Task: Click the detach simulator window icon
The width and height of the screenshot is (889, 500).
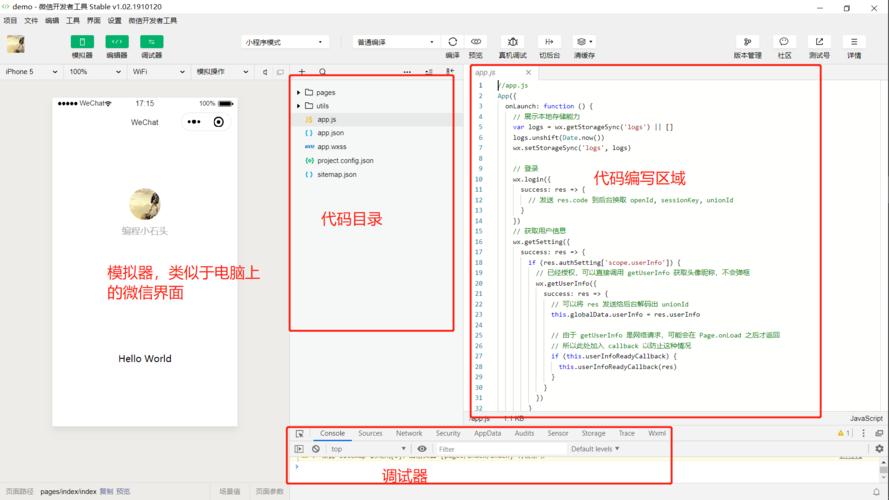Action: pyautogui.click(x=280, y=72)
